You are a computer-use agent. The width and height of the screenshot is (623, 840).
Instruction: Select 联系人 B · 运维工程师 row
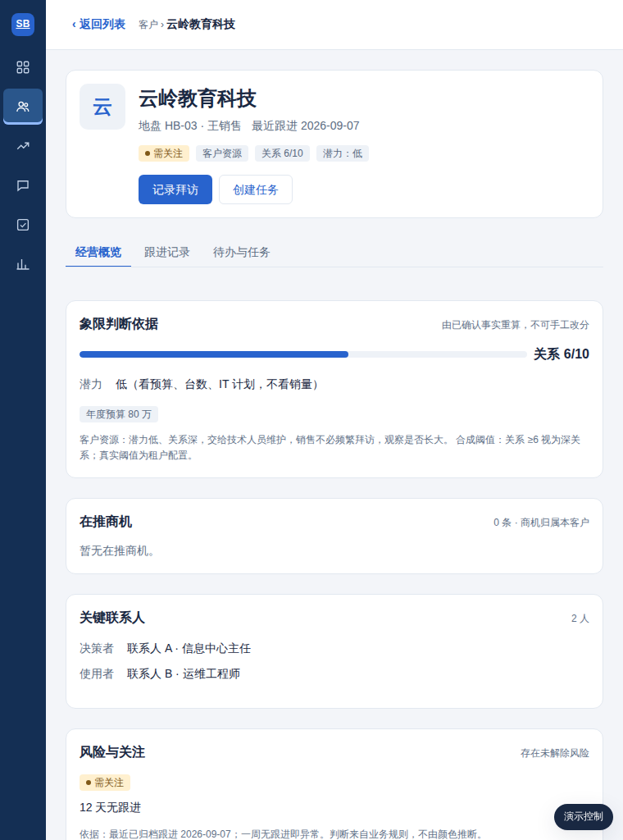click(184, 674)
